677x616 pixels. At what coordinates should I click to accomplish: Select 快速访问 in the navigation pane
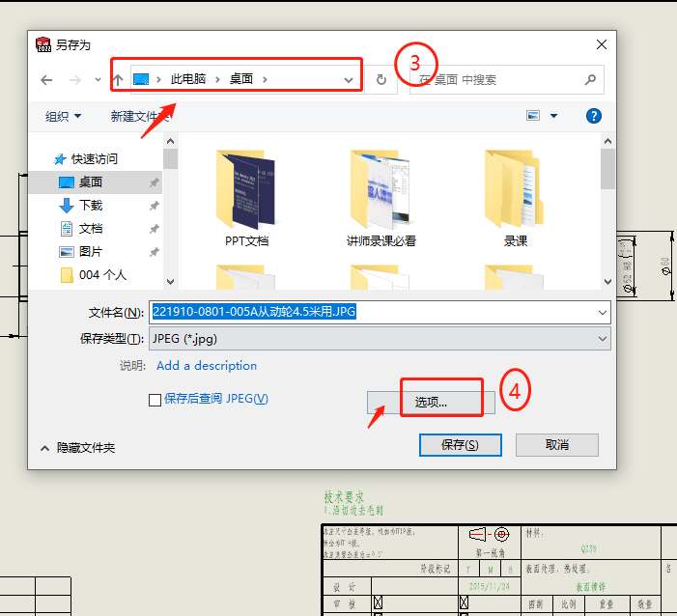pos(86,159)
